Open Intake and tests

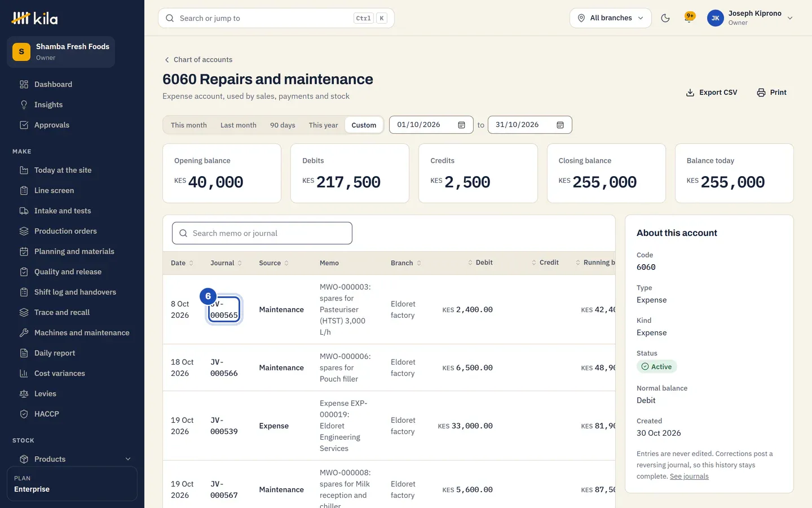tap(72, 211)
